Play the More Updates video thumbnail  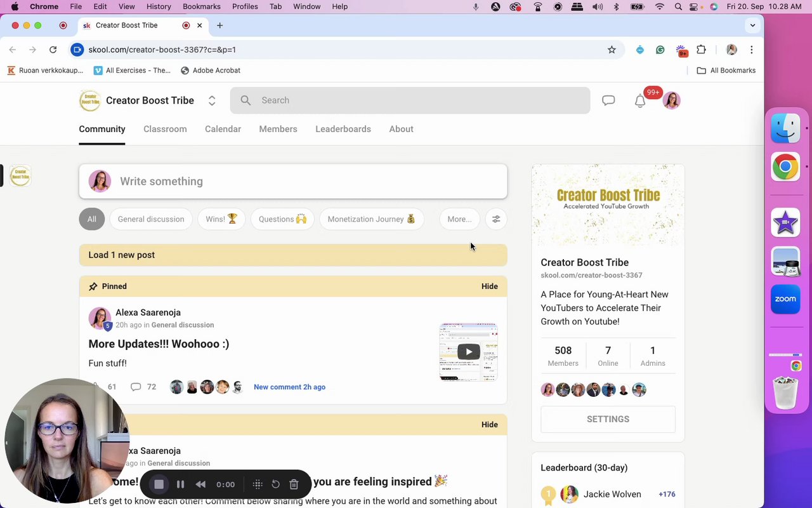pos(468,352)
